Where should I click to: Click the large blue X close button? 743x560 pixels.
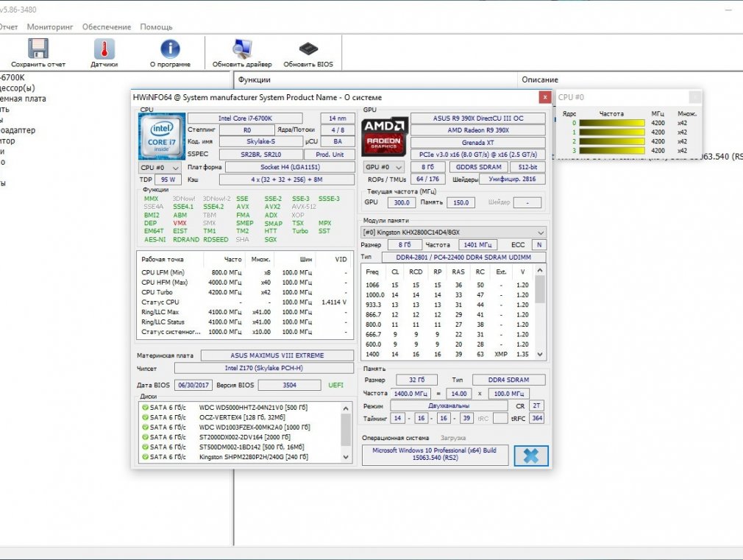tap(531, 456)
